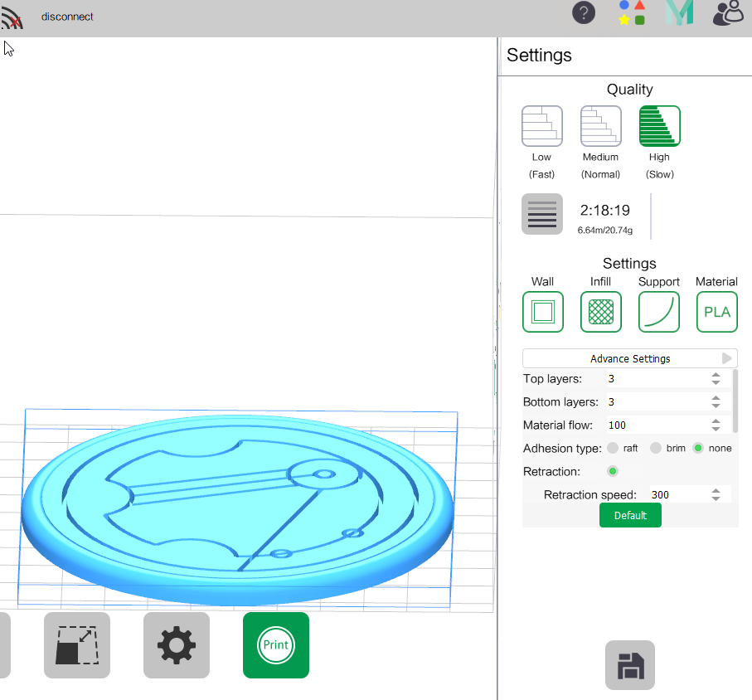Open the PLA Material settings icon
Viewport: 752px width, 700px height.
click(x=717, y=312)
